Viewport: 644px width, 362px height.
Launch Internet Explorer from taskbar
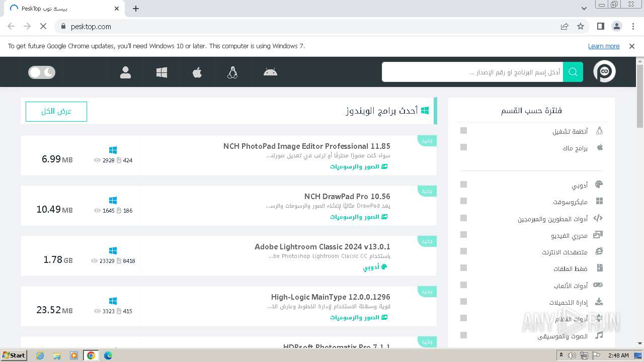point(40,355)
